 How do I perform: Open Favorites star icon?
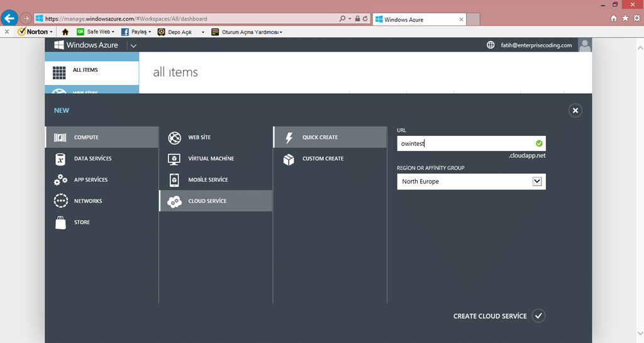point(625,18)
